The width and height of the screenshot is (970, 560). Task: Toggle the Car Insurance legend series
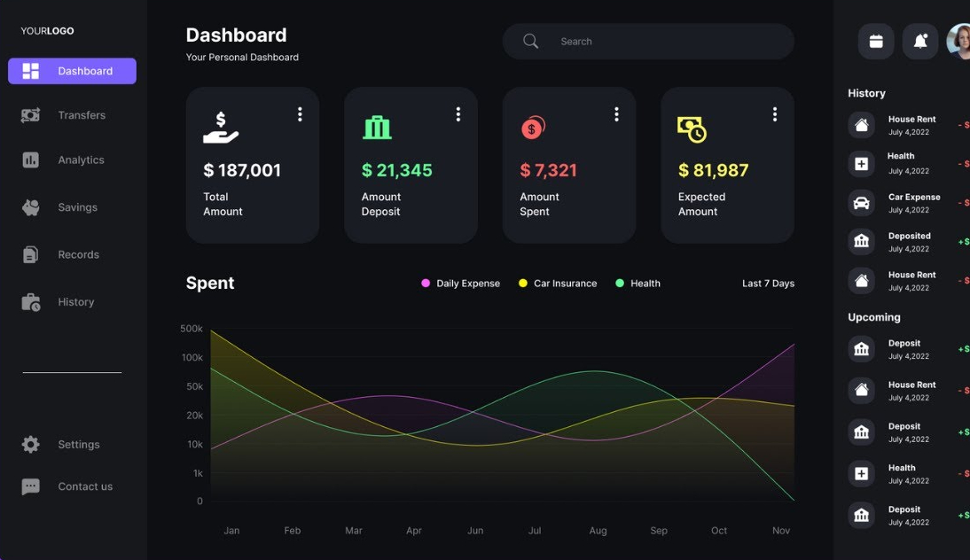click(x=558, y=283)
